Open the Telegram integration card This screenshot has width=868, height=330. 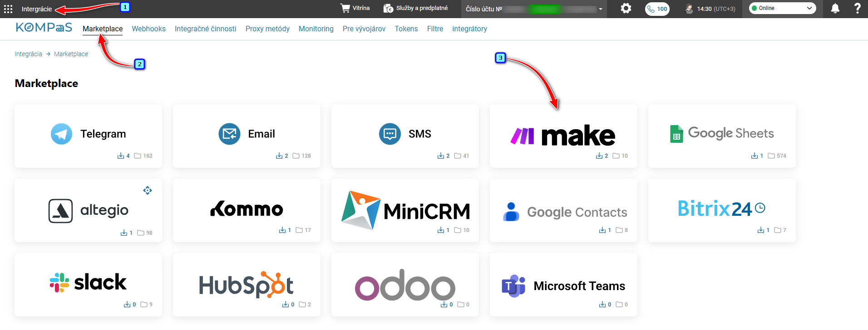click(x=88, y=136)
